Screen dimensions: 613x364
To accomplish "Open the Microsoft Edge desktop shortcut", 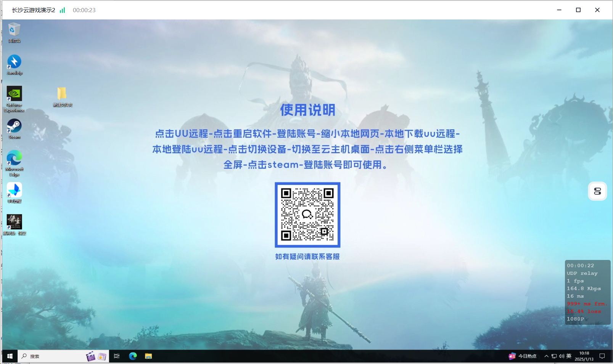I will click(x=14, y=163).
